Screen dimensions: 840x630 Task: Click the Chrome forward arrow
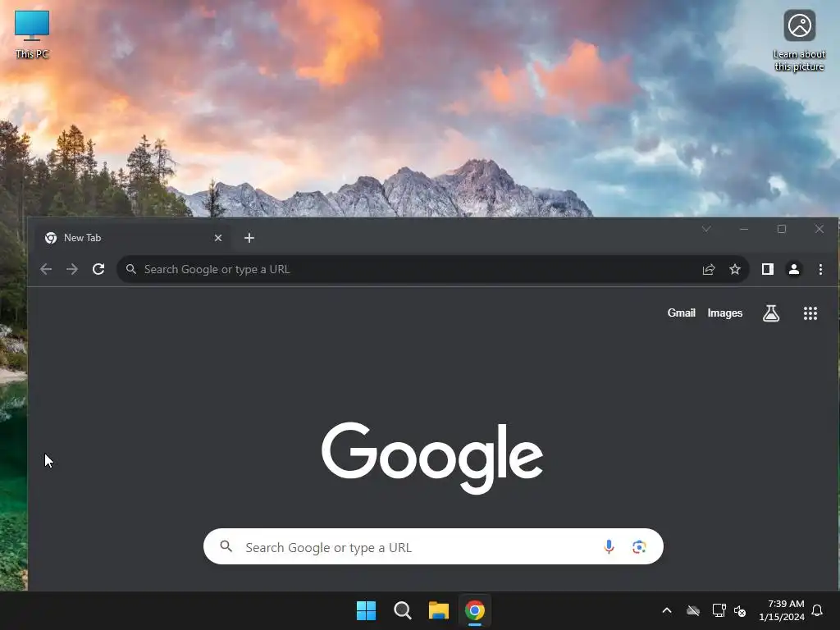72,269
